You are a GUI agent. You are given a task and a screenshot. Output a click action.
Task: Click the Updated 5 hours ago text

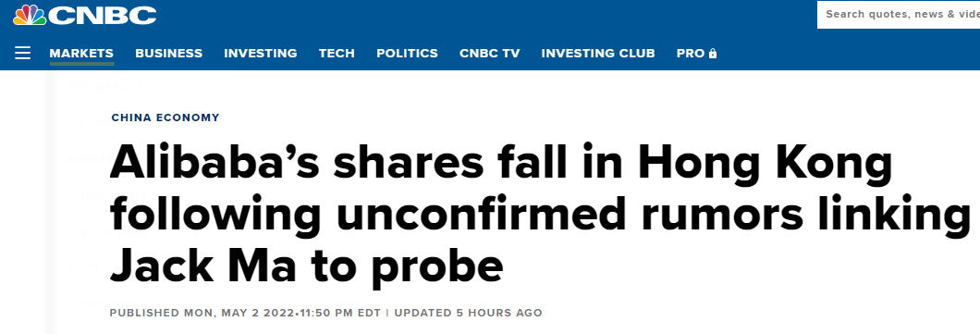click(468, 312)
